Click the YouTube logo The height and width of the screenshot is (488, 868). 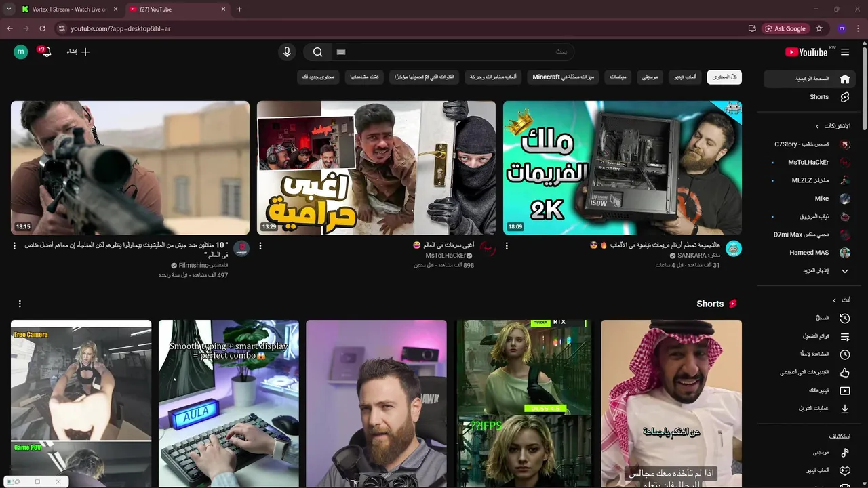pos(806,52)
